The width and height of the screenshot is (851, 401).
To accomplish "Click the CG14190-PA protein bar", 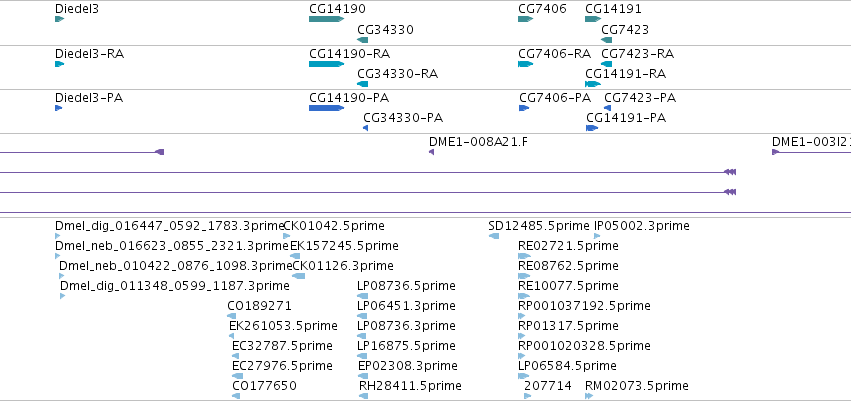I will coord(327,108).
